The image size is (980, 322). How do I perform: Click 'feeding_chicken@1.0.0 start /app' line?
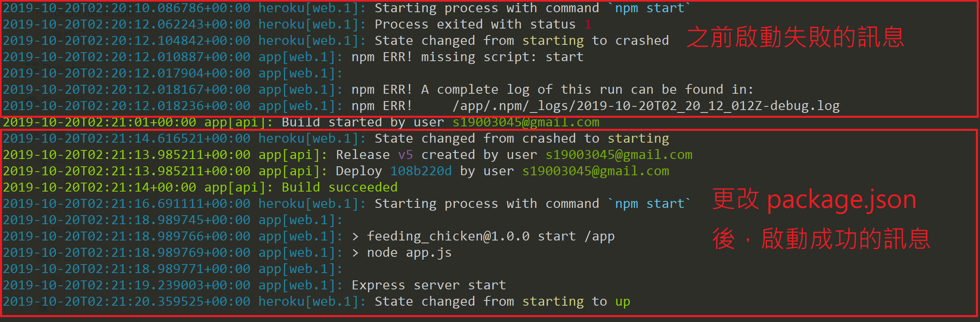(x=309, y=236)
